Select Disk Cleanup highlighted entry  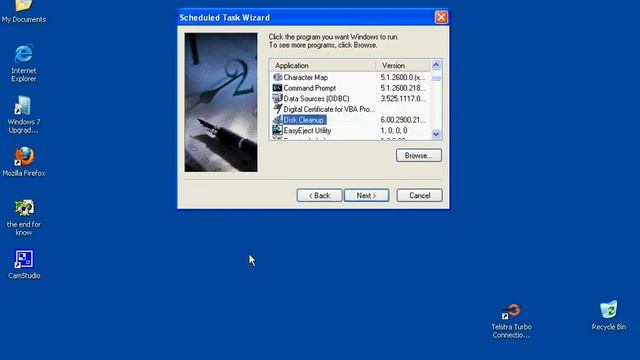tap(304, 120)
